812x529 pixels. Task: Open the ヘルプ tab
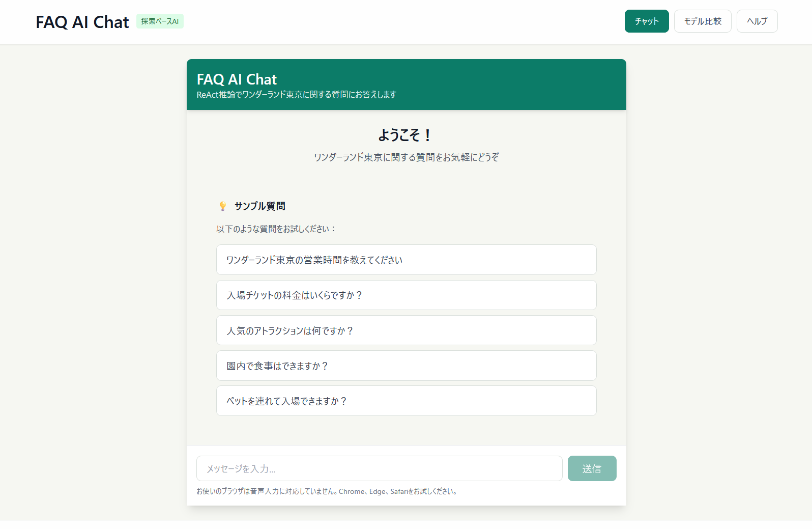point(757,21)
